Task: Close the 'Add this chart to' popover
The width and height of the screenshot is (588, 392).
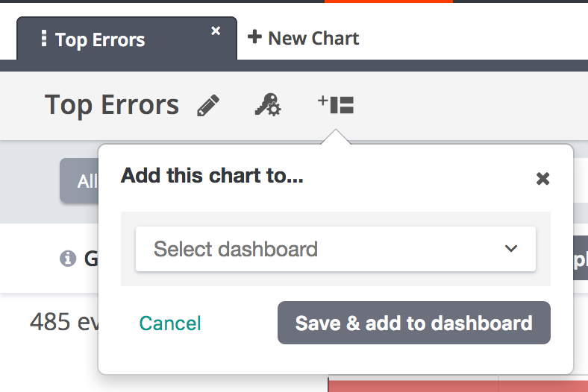Action: coord(543,178)
